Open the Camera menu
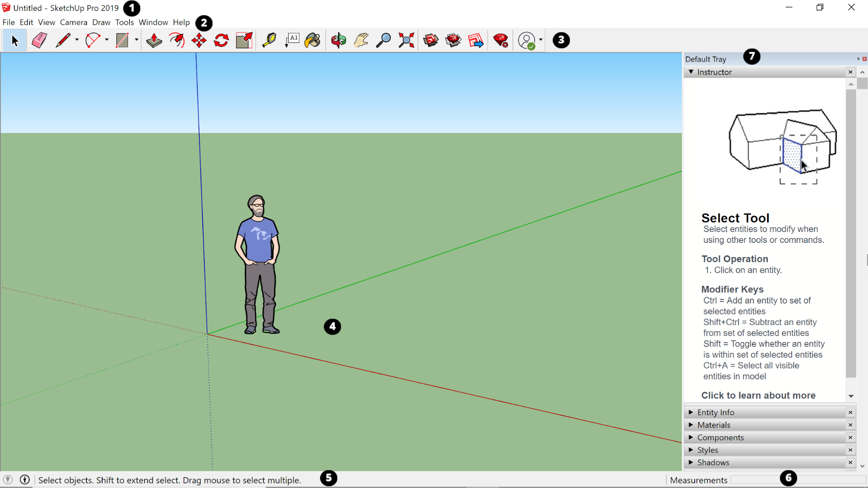The image size is (868, 488). [x=73, y=22]
